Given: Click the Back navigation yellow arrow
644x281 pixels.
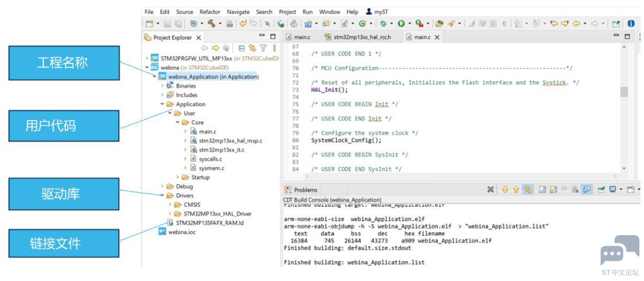Looking at the screenshot, I should (x=577, y=24).
